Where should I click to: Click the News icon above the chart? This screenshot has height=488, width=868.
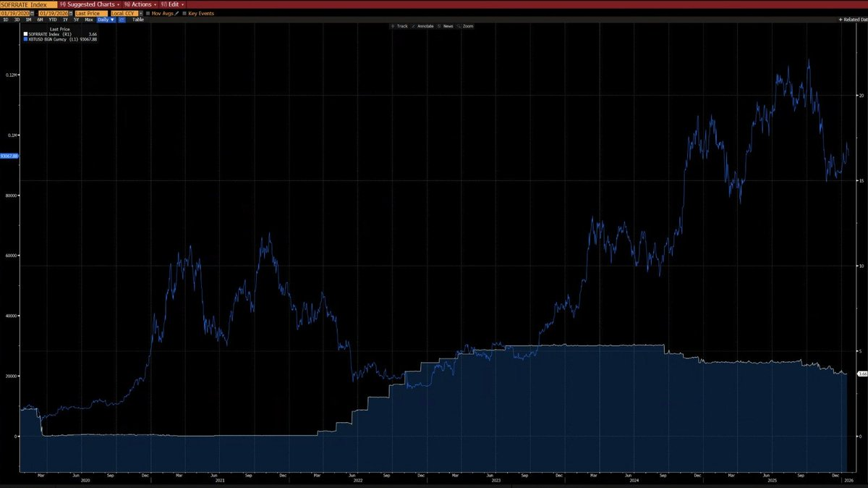point(446,25)
